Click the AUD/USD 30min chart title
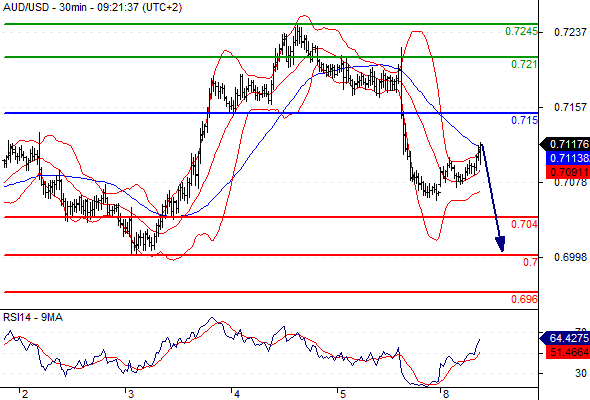Viewport: 590px width, 400px height. pos(92,7)
